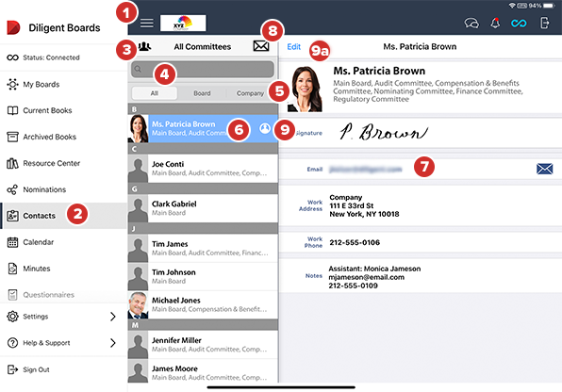The image size is (562, 392).
Task: Expand Settings chevron
Action: 113,317
